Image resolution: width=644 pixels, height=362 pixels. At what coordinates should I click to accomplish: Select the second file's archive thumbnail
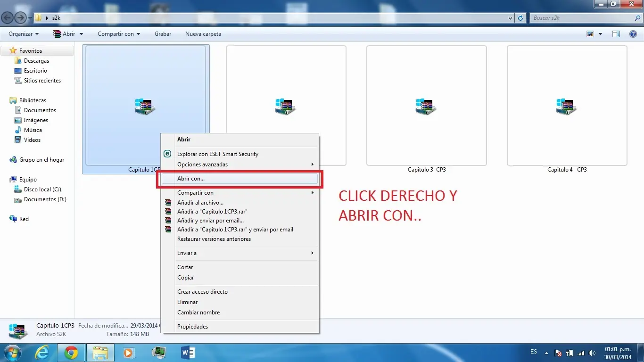pyautogui.click(x=286, y=106)
